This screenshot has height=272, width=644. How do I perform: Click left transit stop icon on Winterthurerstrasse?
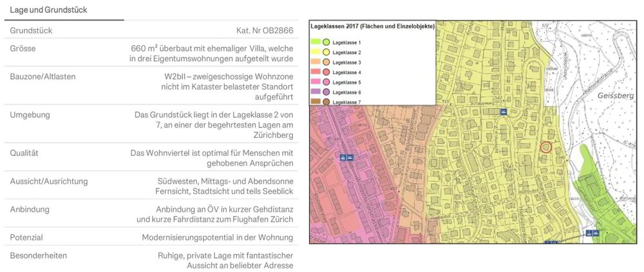tap(343, 157)
